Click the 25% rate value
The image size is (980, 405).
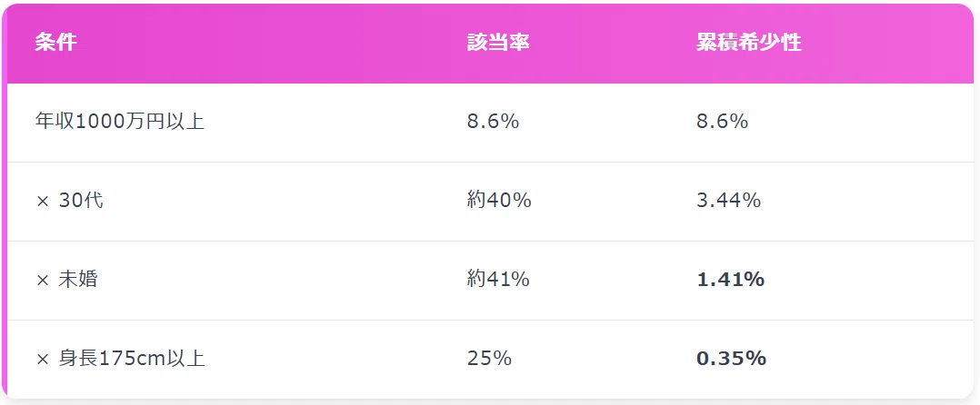pyautogui.click(x=489, y=359)
